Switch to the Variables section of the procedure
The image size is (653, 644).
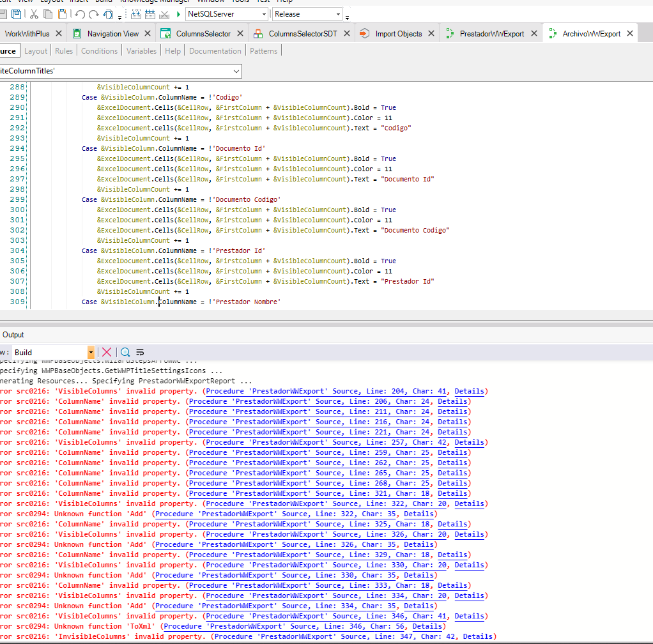tap(141, 50)
